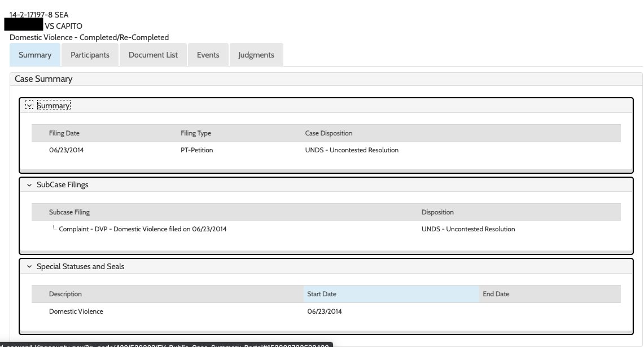Click the Special Statuses and Seals header label
The width and height of the screenshot is (644, 347).
pyautogui.click(x=81, y=266)
